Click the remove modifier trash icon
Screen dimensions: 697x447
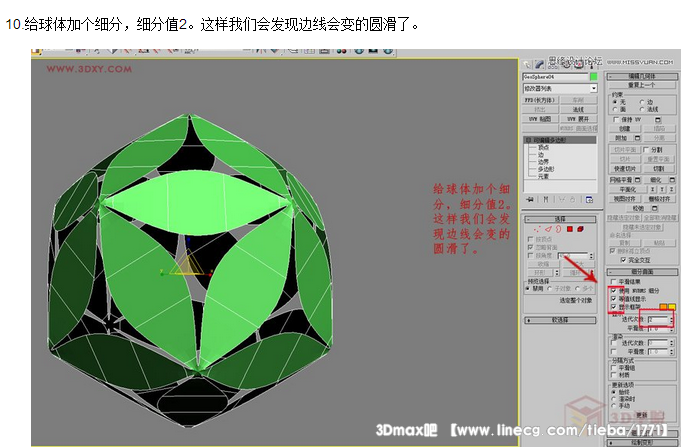click(x=572, y=200)
